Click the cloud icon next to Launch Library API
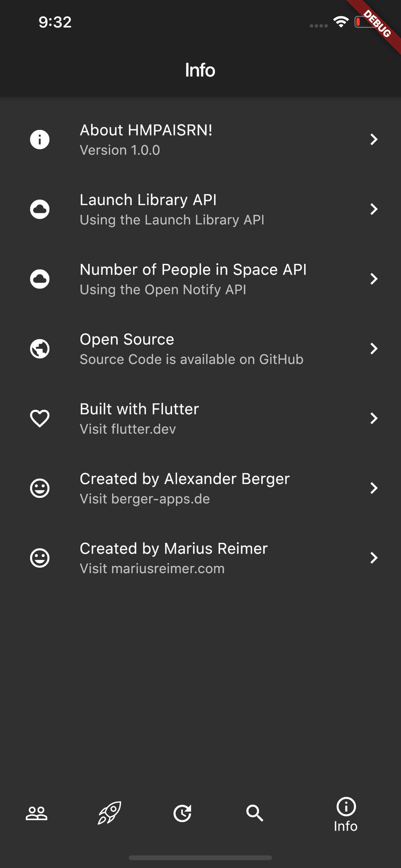Viewport: 401px width, 868px height. pyautogui.click(x=39, y=209)
